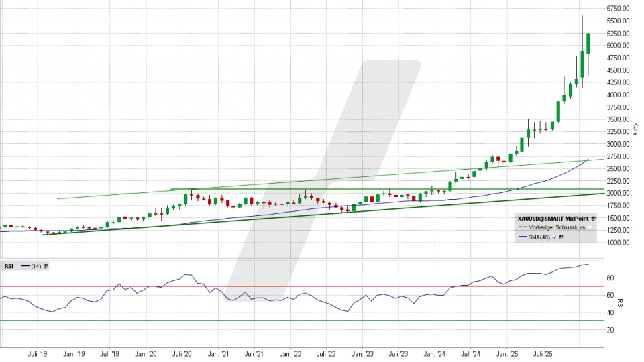Screen dimensions: 644x362
Task: Uncheck the SMA(40) checkbox
Action: 555,237
